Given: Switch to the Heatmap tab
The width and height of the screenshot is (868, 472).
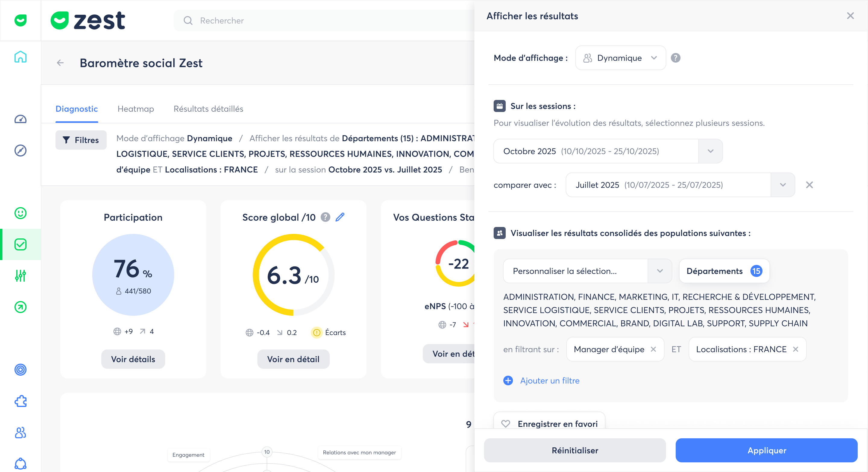Looking at the screenshot, I should (135, 109).
